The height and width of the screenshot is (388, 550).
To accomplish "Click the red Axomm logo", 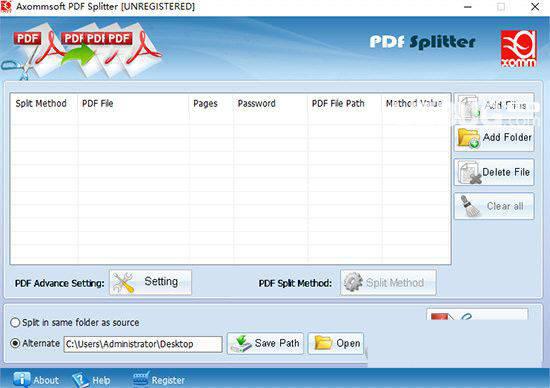I will pyautogui.click(x=518, y=48).
